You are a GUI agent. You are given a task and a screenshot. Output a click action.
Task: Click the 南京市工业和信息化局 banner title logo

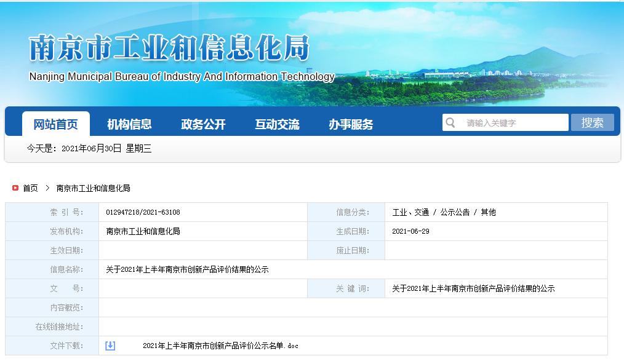click(169, 49)
